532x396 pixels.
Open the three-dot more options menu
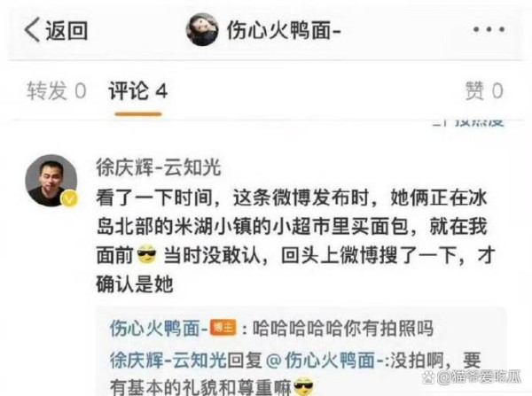click(x=489, y=30)
